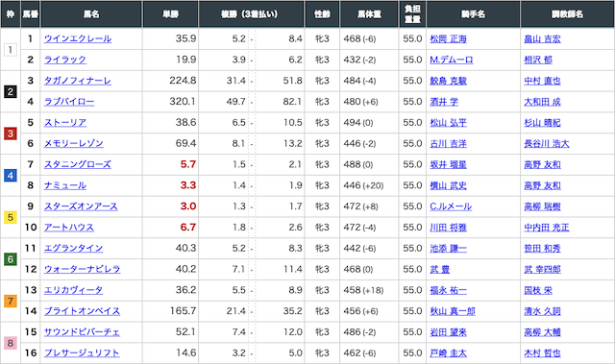Open horse link サウンドビバーチェ

tap(82, 332)
